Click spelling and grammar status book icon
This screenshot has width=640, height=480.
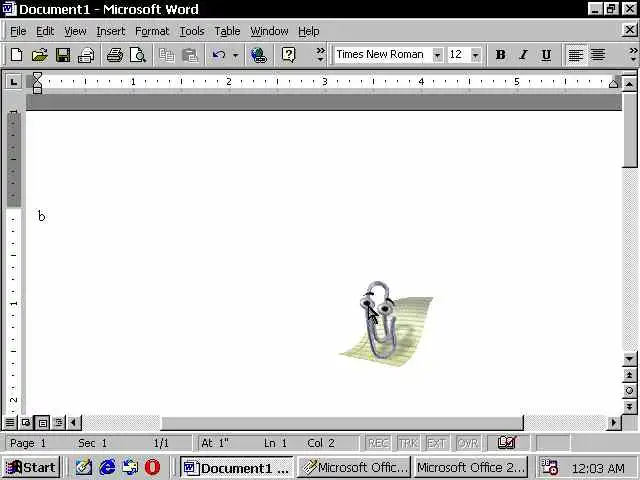tap(507, 443)
